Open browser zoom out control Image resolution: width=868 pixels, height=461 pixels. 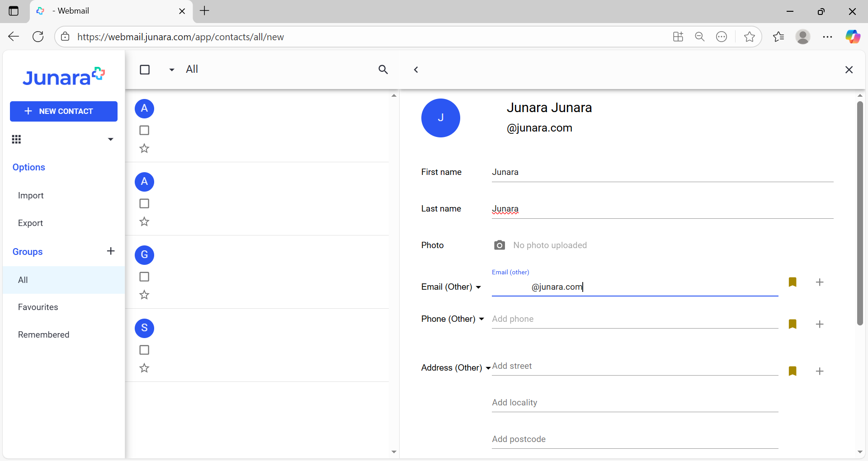tap(700, 37)
